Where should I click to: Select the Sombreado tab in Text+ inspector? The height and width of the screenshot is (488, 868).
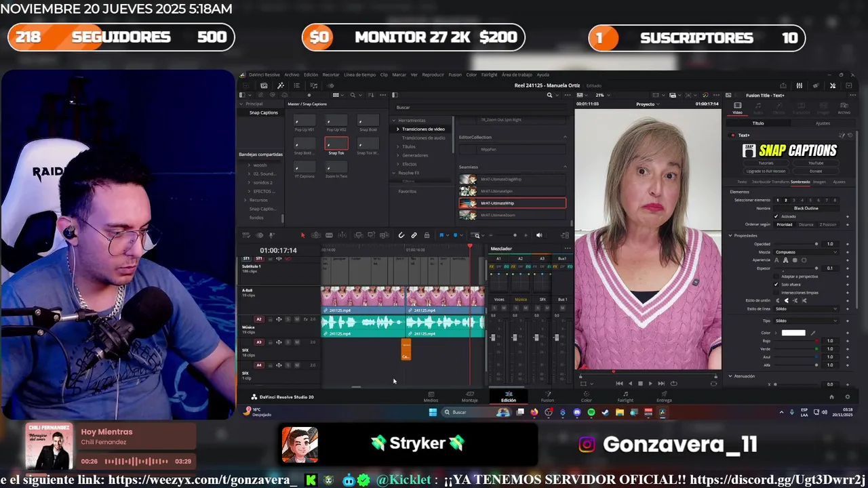pyautogui.click(x=800, y=182)
